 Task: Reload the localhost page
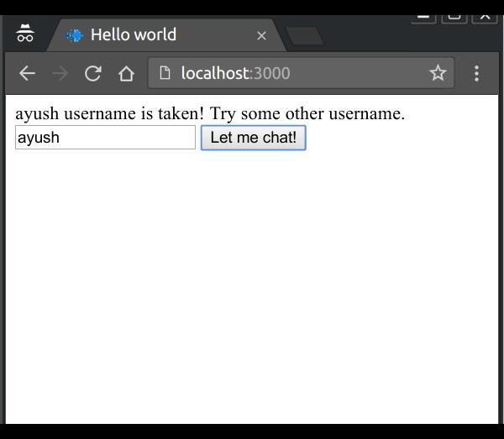(x=93, y=73)
